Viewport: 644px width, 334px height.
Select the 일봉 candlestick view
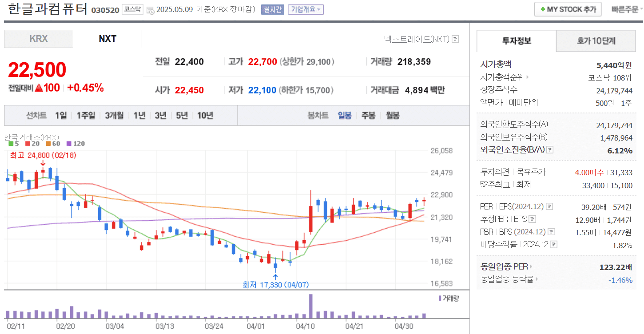(345, 116)
